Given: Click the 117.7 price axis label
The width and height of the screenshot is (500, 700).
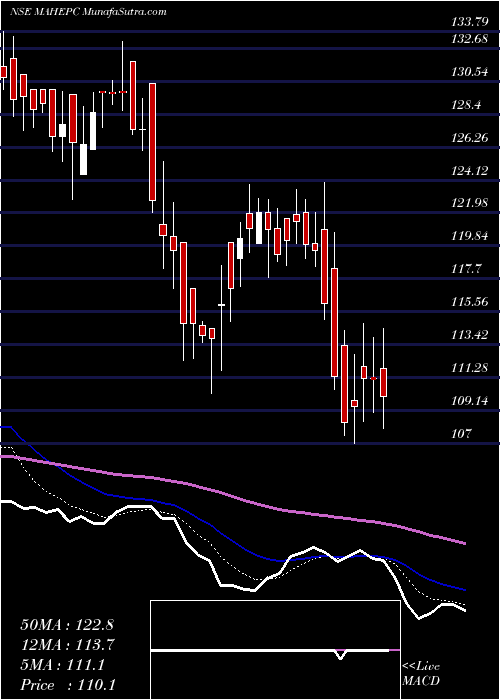Looking at the screenshot, I should 466,269.
